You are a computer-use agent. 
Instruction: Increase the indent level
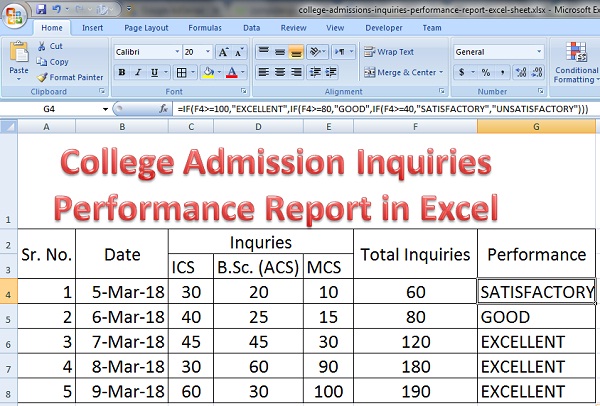(331, 72)
